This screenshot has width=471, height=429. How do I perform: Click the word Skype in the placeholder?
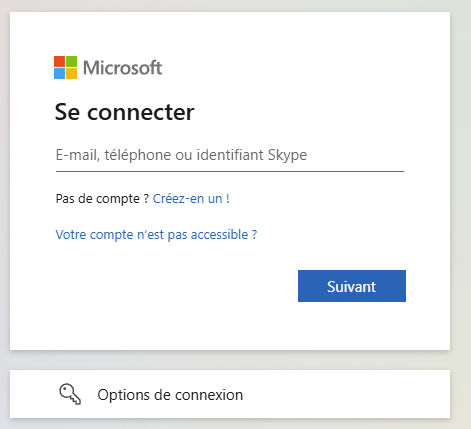(x=287, y=155)
